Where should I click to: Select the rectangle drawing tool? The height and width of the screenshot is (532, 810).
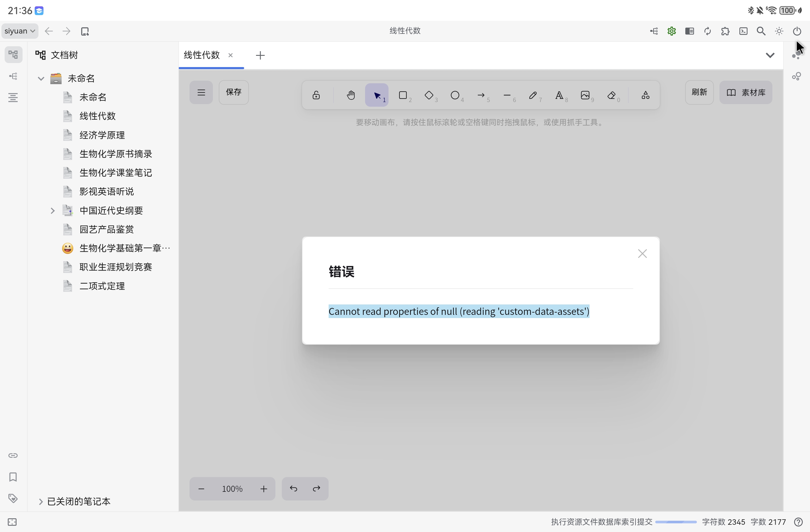(x=403, y=95)
